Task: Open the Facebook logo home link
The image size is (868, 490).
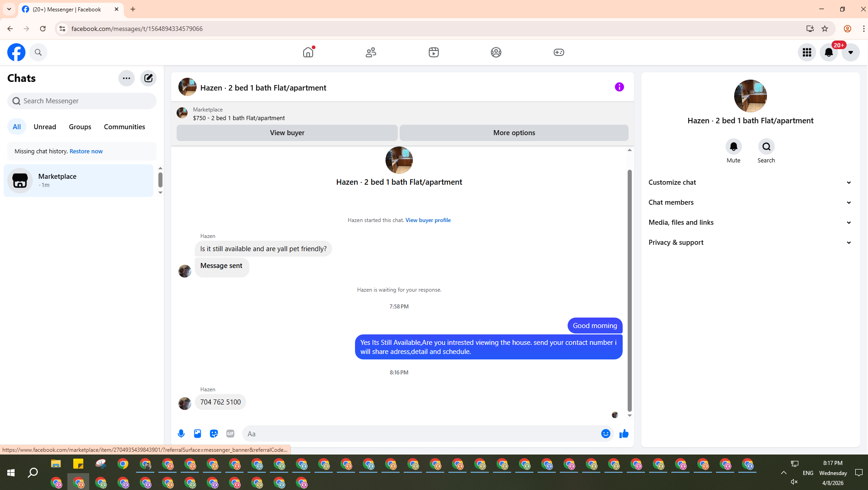Action: click(16, 52)
